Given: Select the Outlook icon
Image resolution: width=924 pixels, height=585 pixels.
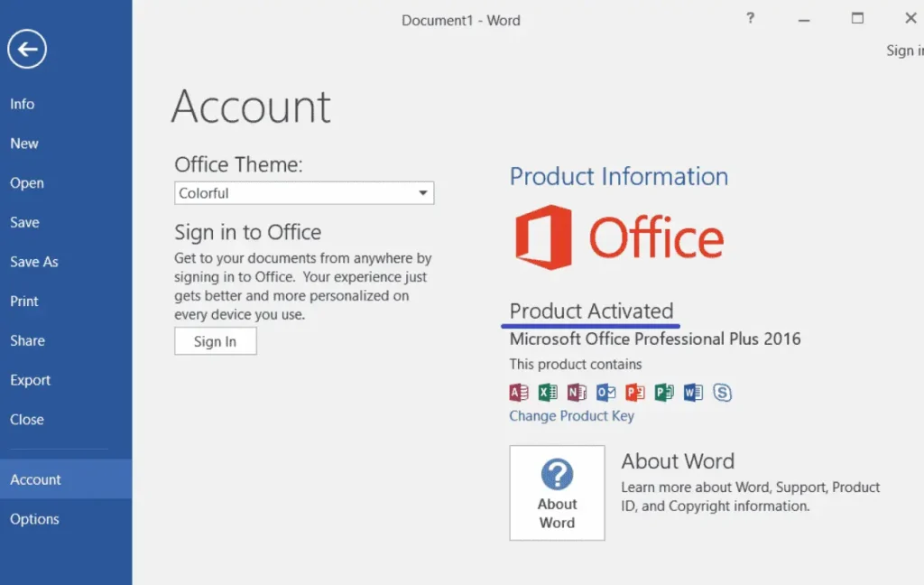Looking at the screenshot, I should coord(605,392).
